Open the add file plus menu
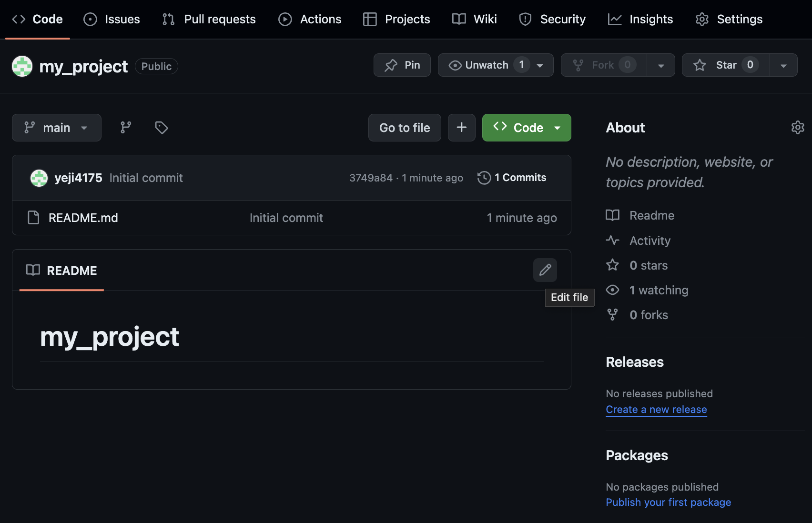Screen dimensions: 812x523 (462, 128)
